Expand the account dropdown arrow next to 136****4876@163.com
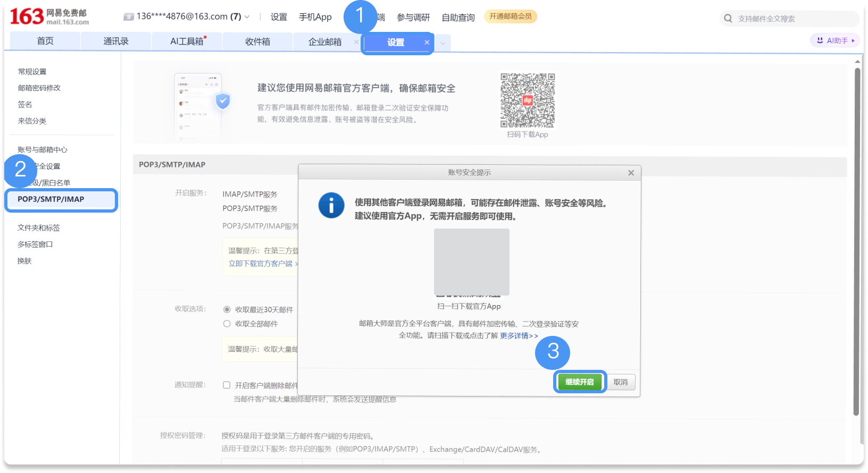Viewport: 868px width, 473px height. point(247,17)
